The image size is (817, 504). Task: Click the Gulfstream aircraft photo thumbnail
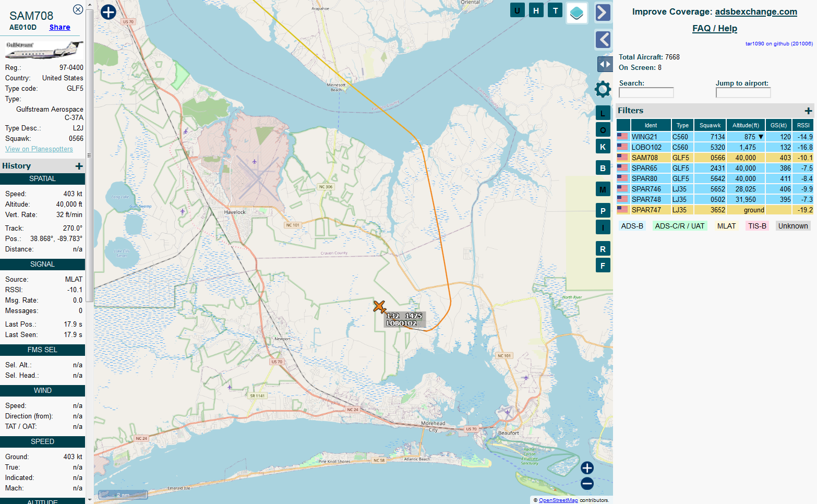pos(44,50)
